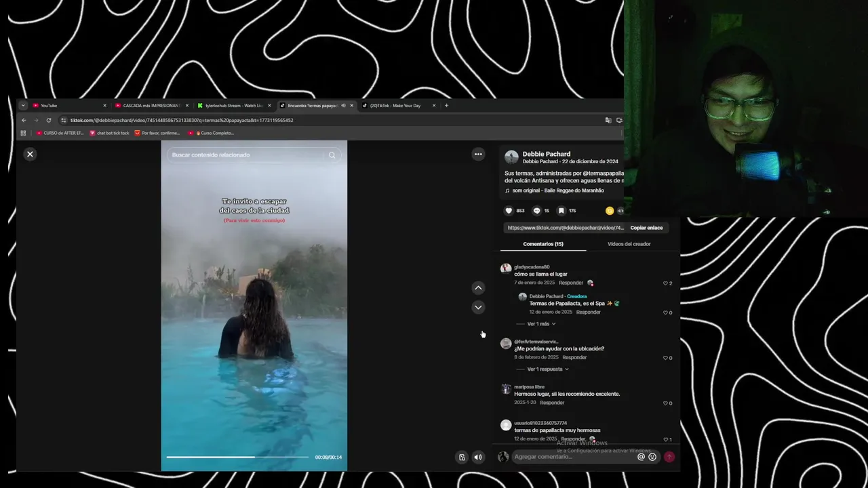Open comments via the speech bubble icon (15)
868x488 pixels.
(x=536, y=211)
